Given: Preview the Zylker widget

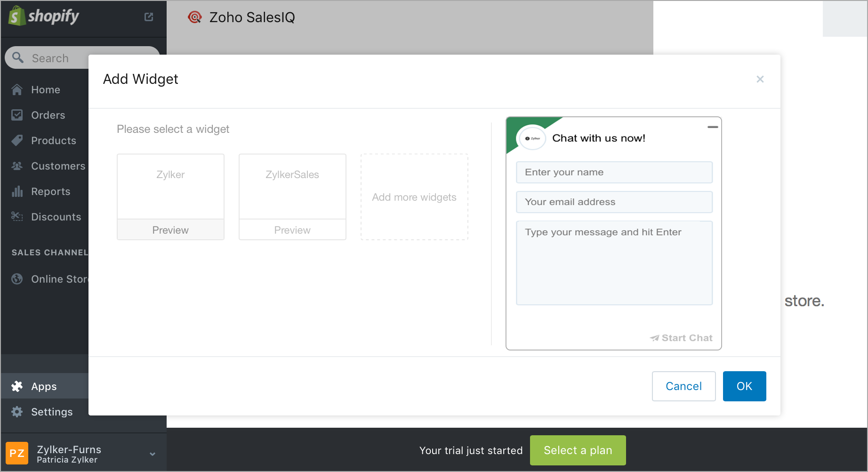Looking at the screenshot, I should pos(170,230).
